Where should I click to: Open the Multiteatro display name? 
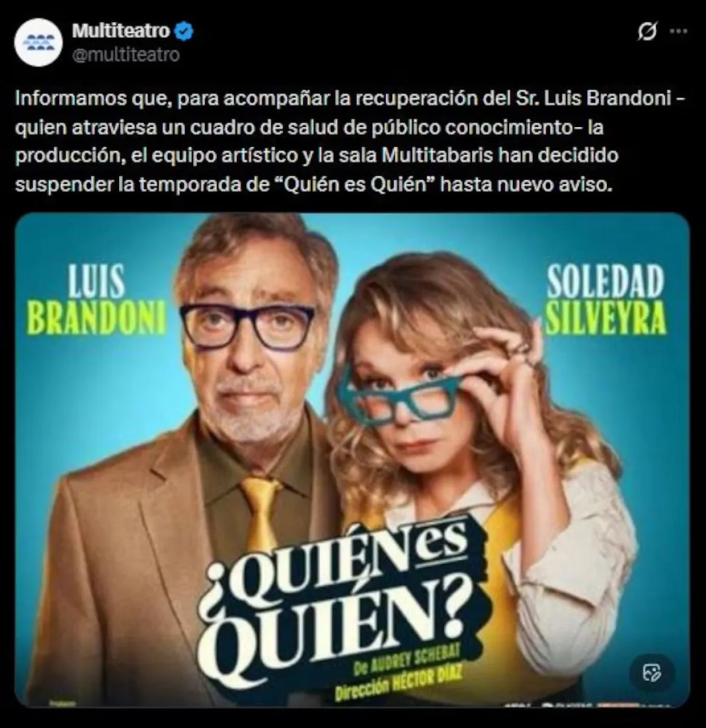121,30
